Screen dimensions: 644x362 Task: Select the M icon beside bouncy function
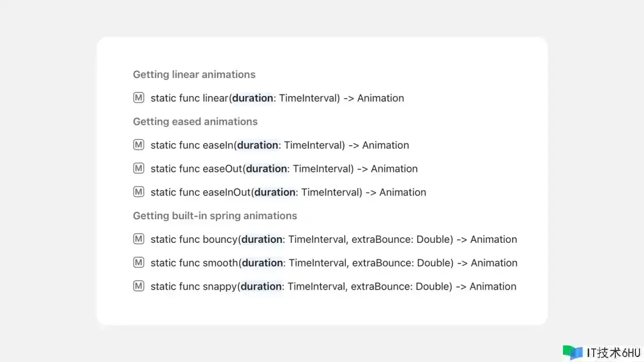click(138, 239)
